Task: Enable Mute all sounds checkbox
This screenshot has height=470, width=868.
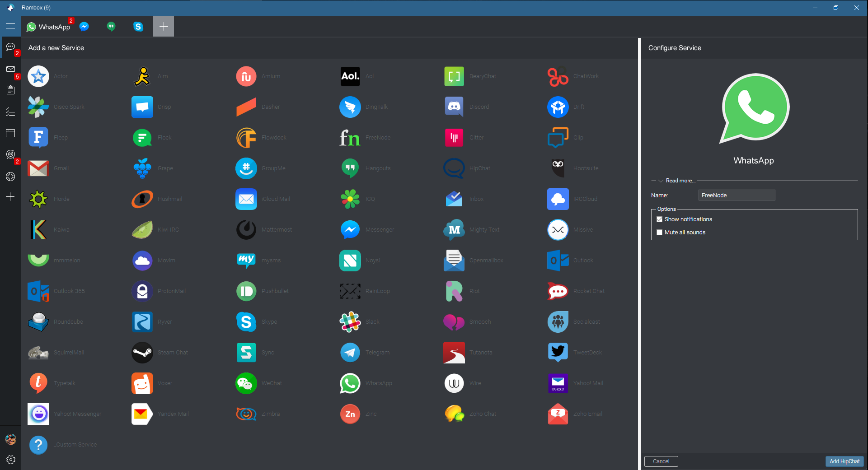Action: [659, 233]
